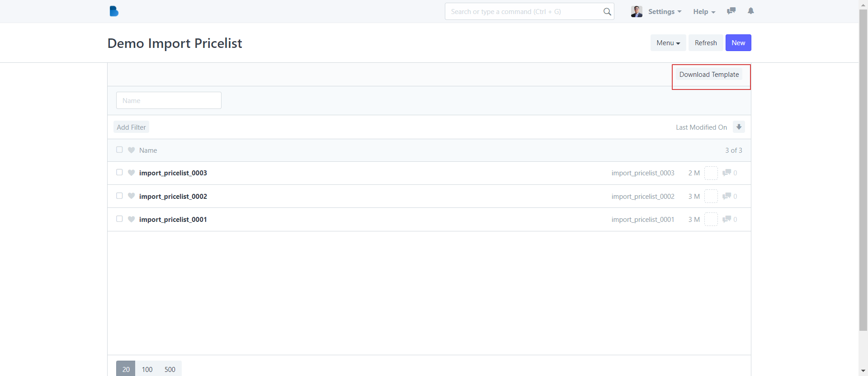Click comments icon for import_pricelist_0001

727,219
